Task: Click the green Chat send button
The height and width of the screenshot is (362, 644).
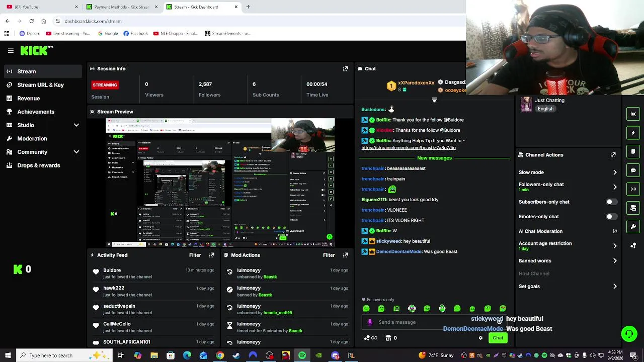Action: [x=498, y=338]
